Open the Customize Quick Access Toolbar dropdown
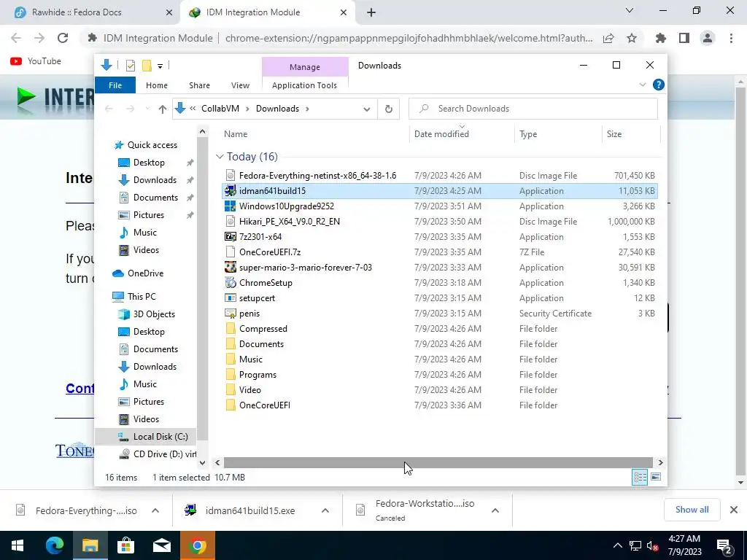 (160, 66)
